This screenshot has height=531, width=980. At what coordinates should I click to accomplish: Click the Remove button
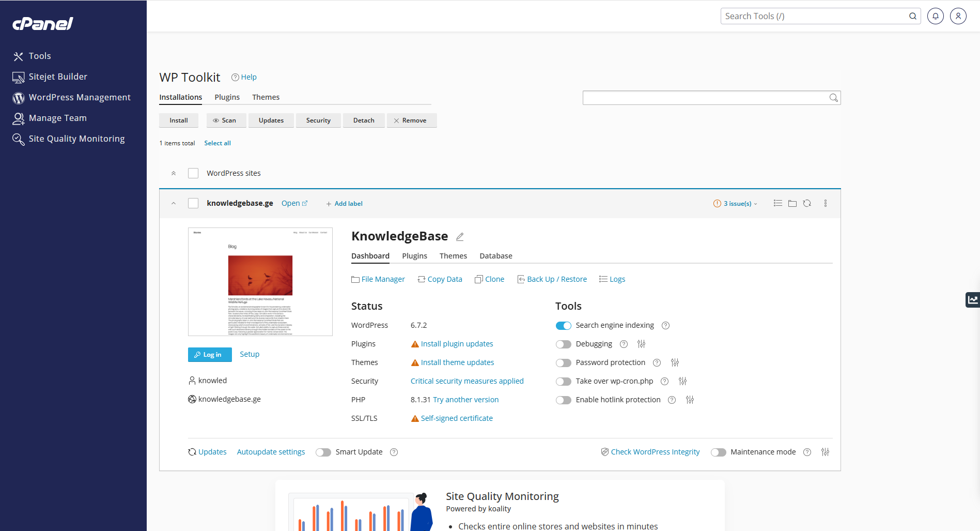tap(412, 120)
